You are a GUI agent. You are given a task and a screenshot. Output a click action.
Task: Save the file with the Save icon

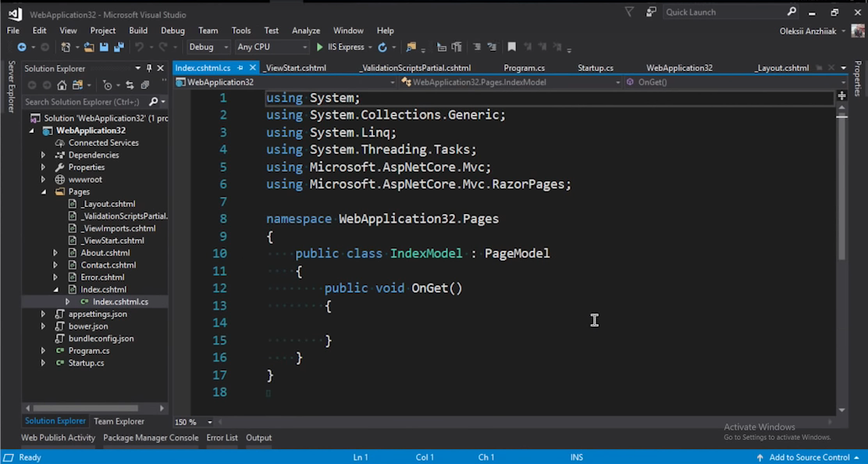104,47
